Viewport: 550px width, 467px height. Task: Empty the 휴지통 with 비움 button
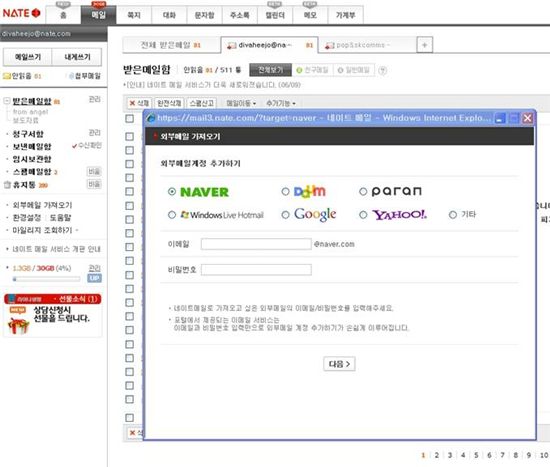tap(94, 184)
